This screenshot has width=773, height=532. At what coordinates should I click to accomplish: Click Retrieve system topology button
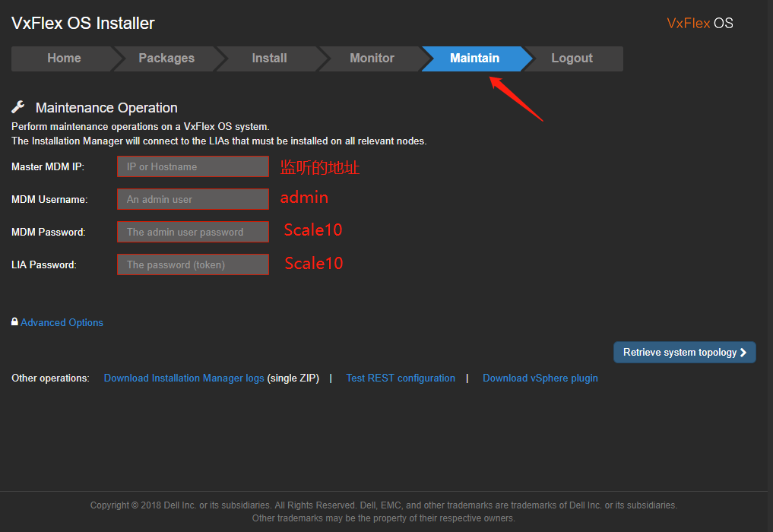684,352
